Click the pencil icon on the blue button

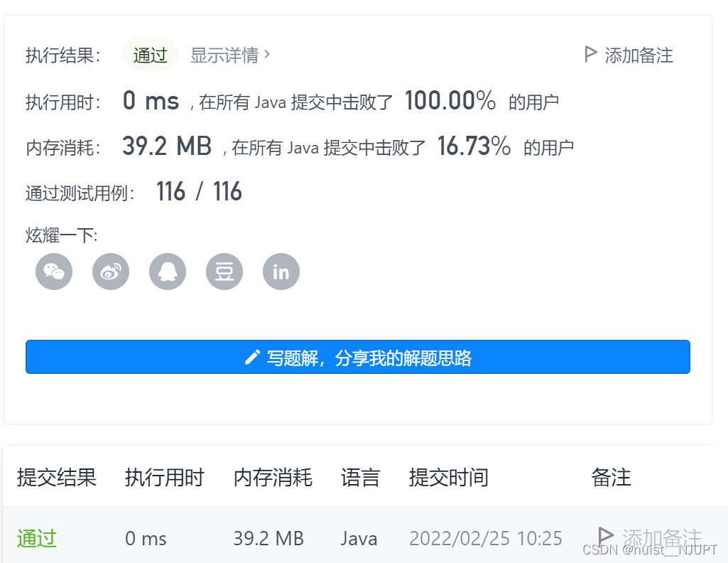(252, 357)
